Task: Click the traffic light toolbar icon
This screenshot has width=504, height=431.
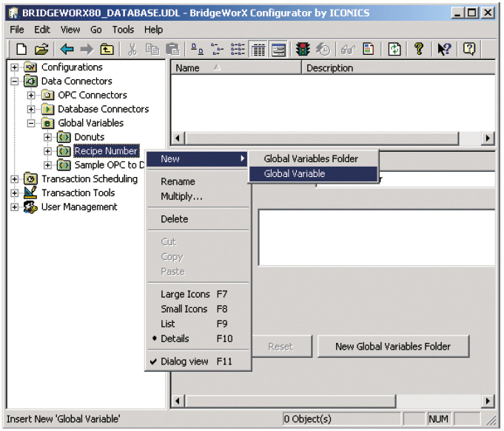Action: click(x=303, y=49)
